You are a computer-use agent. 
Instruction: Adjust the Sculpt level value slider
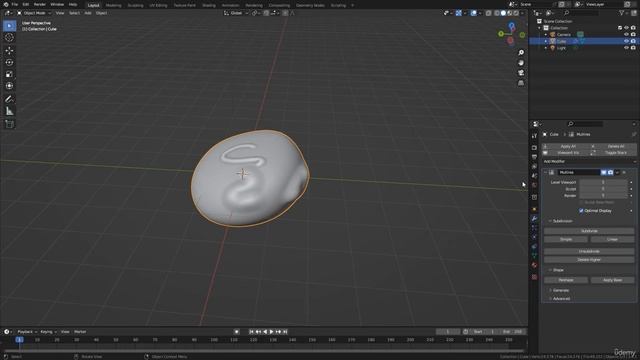coord(603,189)
